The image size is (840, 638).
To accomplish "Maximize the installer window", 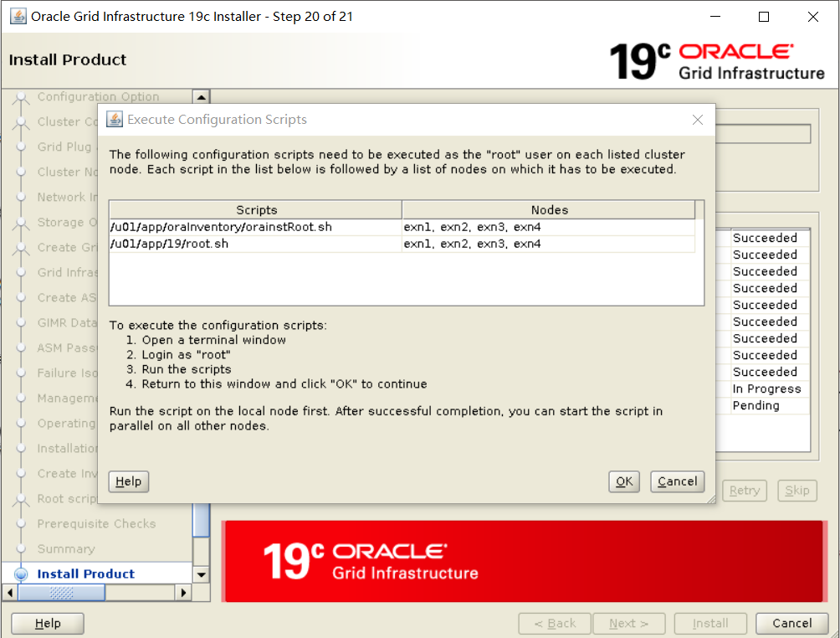I will (x=764, y=17).
